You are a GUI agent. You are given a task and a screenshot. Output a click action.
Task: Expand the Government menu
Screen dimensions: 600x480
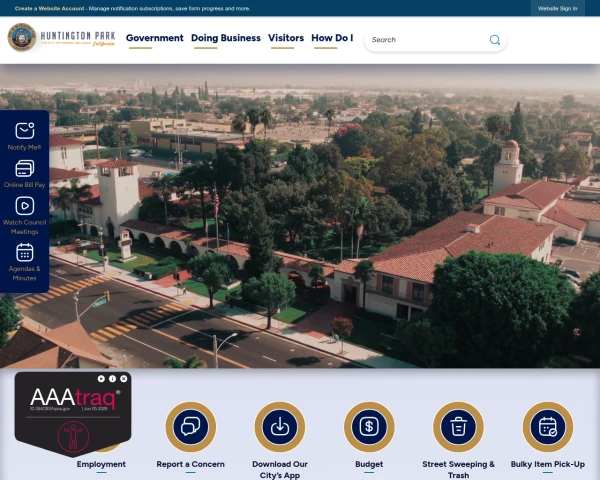155,38
